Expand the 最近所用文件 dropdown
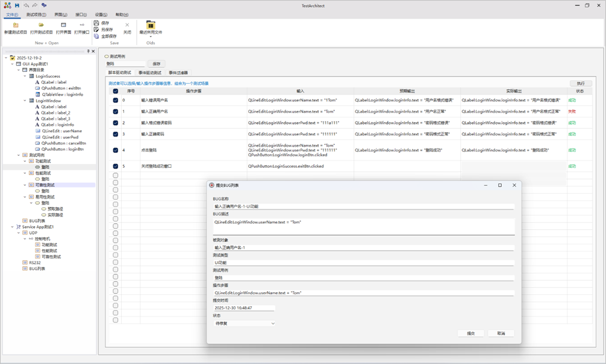 (x=151, y=37)
